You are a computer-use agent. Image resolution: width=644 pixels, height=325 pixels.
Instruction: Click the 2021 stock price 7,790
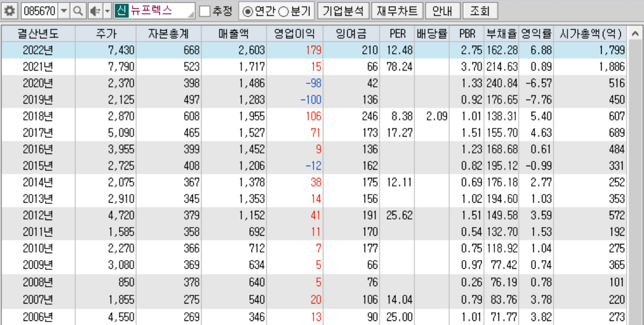point(121,67)
